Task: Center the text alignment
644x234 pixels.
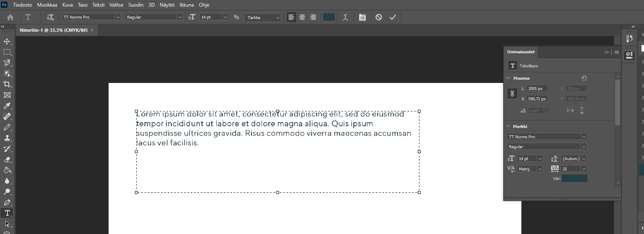Action: (x=302, y=17)
